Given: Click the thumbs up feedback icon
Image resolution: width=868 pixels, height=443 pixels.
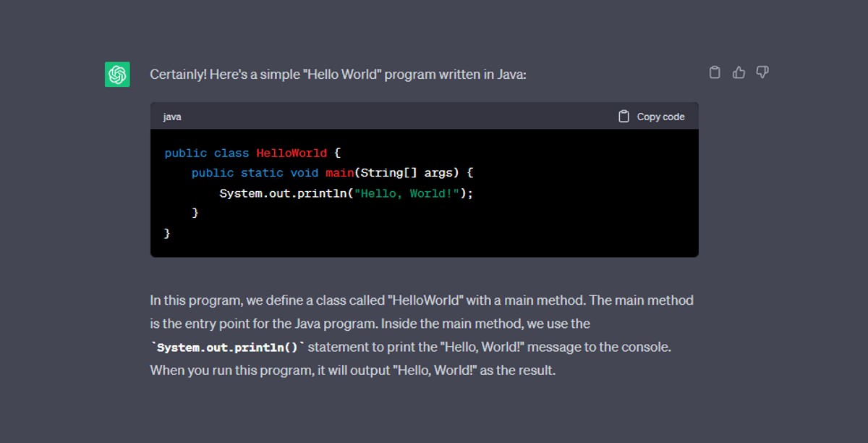Looking at the screenshot, I should point(739,72).
